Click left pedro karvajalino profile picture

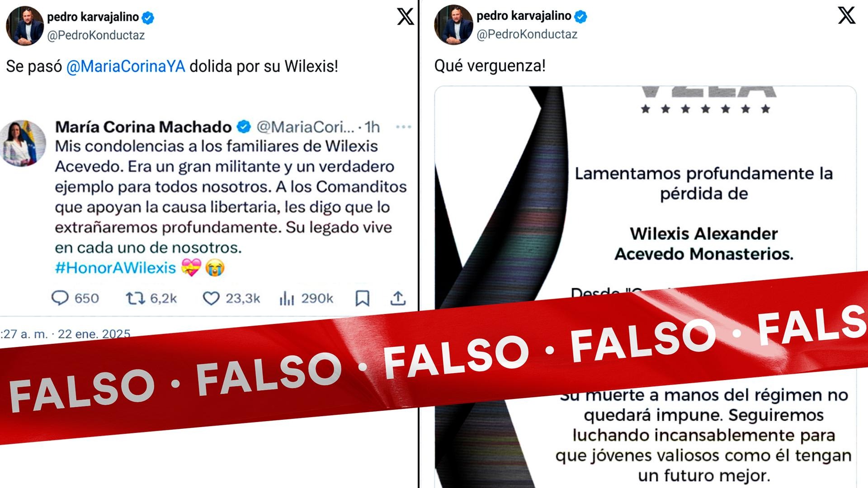click(x=25, y=26)
